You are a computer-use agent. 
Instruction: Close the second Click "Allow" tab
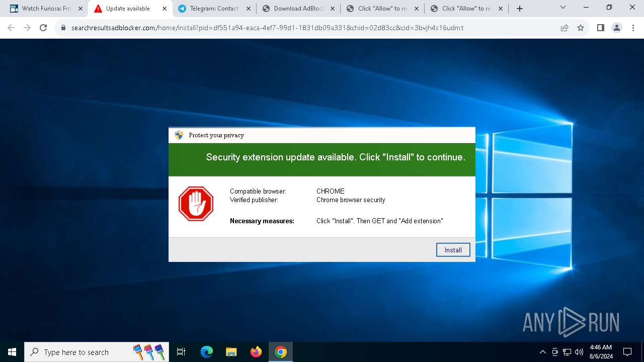coord(500,9)
